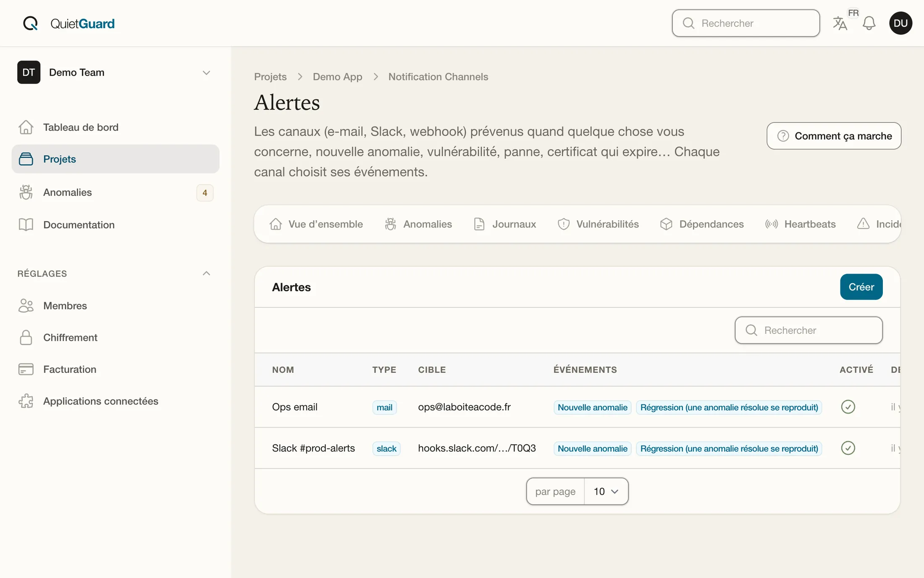This screenshot has height=578, width=924.
Task: Click the Vulnérabilités shield icon
Action: [564, 224]
